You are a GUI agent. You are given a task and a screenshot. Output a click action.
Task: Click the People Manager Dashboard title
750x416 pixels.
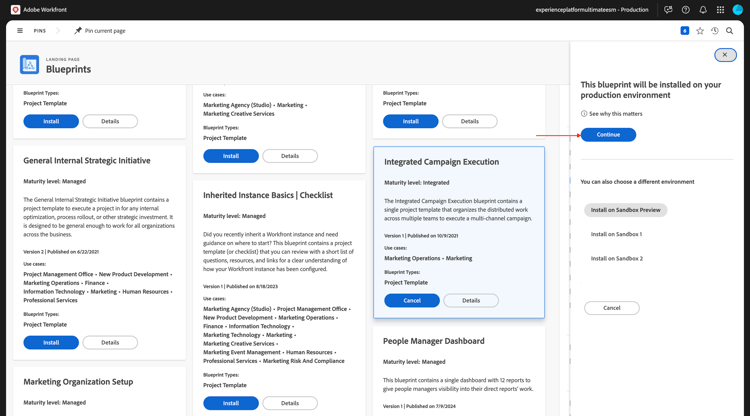point(433,341)
